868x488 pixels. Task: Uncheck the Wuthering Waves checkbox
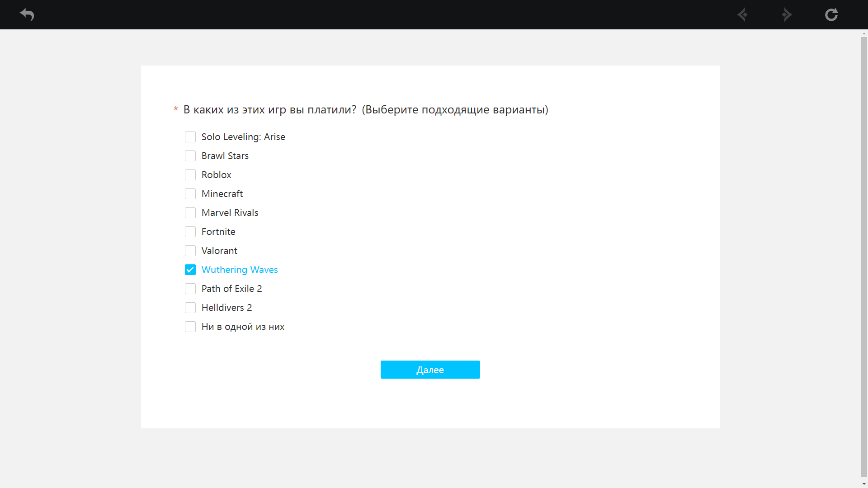pyautogui.click(x=190, y=270)
